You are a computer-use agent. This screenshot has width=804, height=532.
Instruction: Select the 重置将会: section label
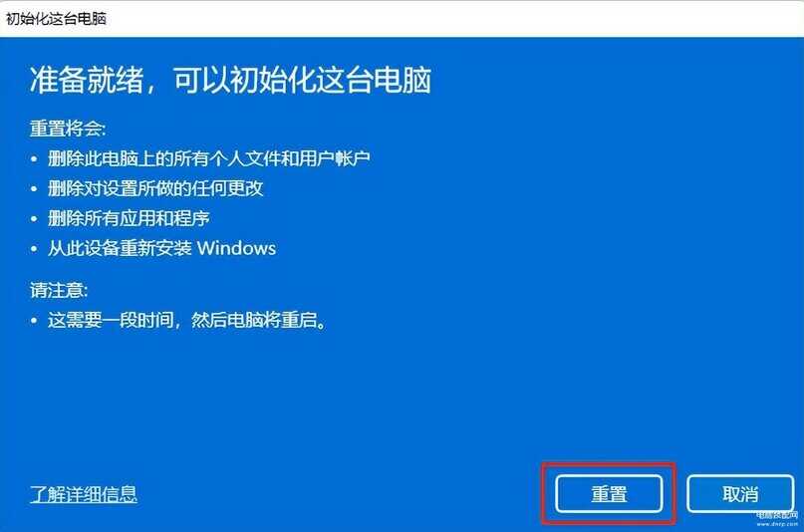click(67, 129)
